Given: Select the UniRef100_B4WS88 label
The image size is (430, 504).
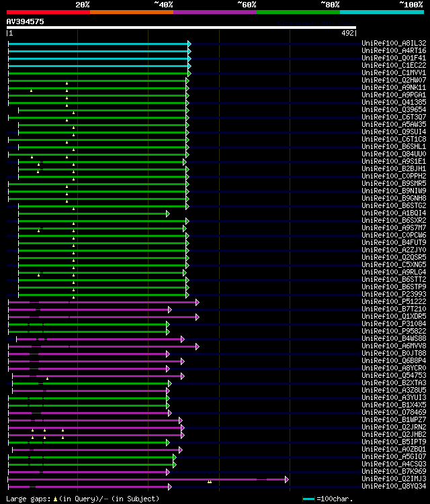Looking at the screenshot, I should (394, 339).
